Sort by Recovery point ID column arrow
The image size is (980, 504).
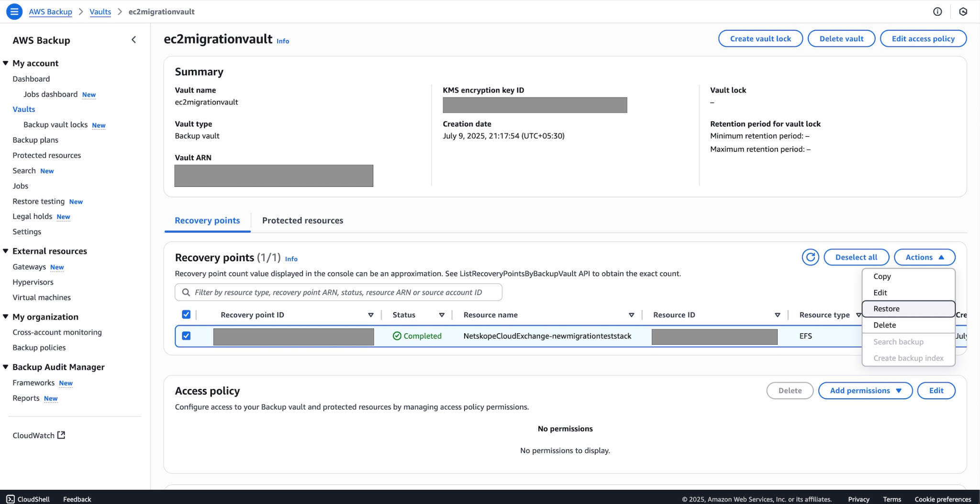coord(371,315)
